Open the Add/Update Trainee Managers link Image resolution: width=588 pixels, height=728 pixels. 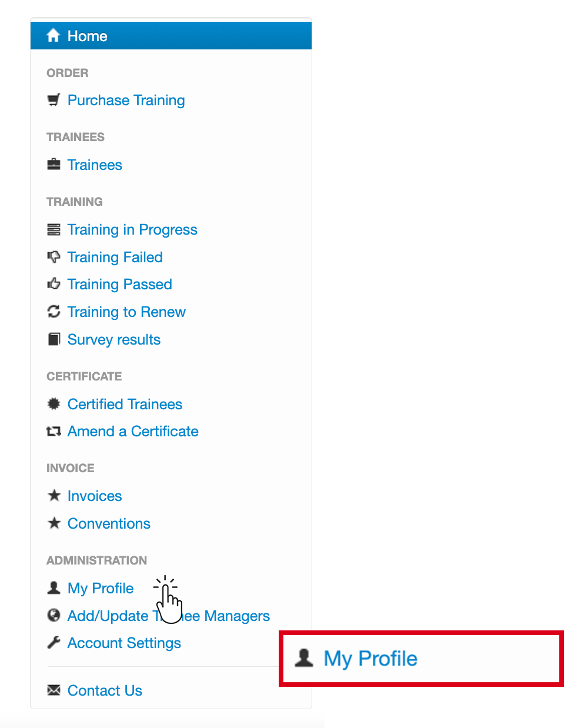coord(169,616)
